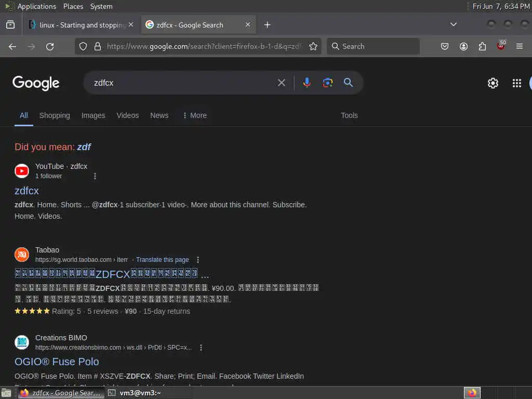
Task: Open the Firefox hamburger application menu
Action: 520,46
